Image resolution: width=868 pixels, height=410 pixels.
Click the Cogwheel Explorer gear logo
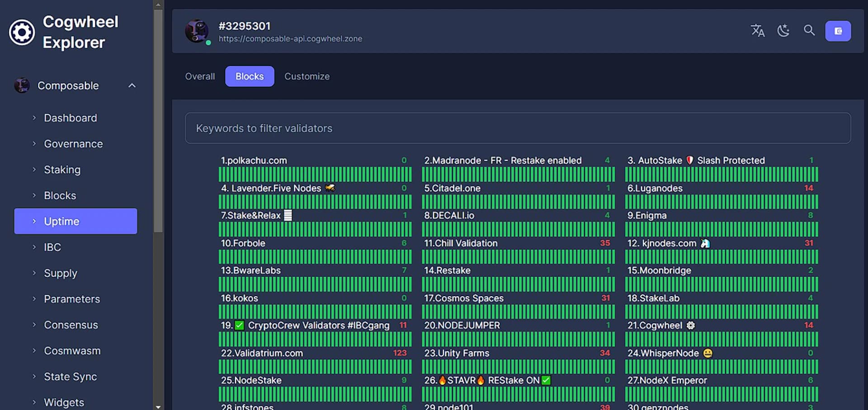[x=22, y=32]
